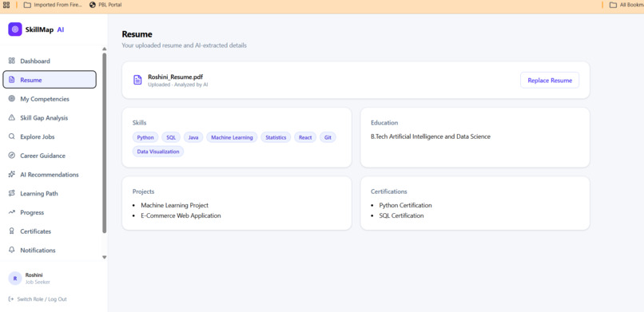Open the Imported From Firefox bookmark folder

(53, 5)
